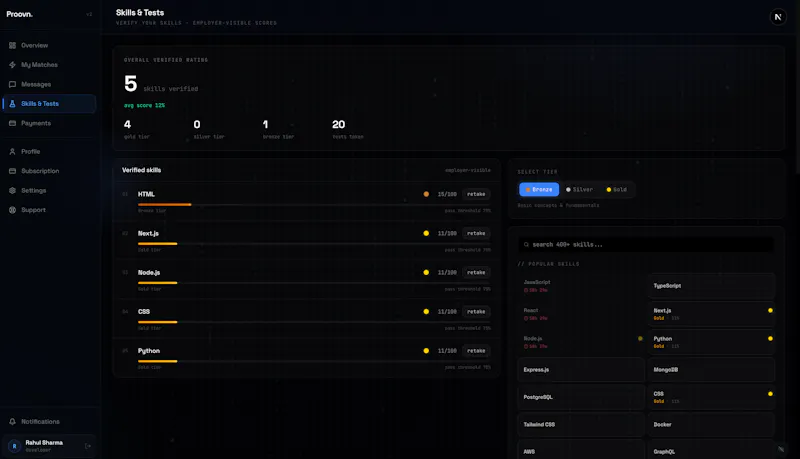This screenshot has width=800, height=459.
Task: Click the N badge in top right corner
Action: click(778, 17)
